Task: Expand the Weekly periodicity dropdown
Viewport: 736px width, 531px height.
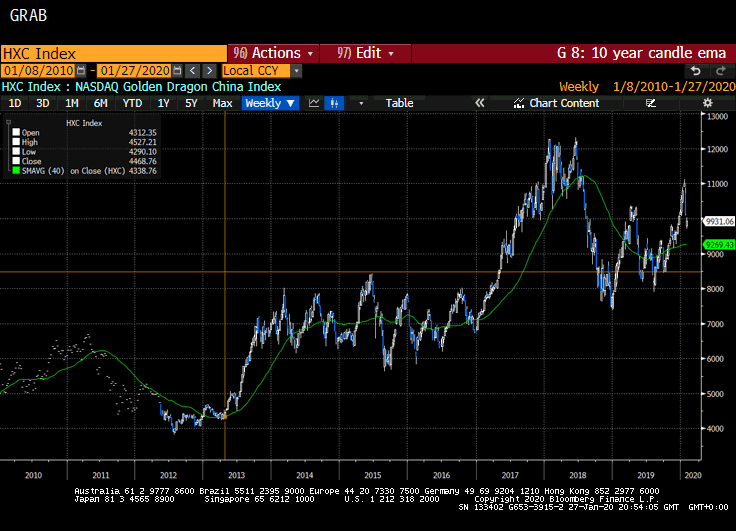Action: [270, 103]
